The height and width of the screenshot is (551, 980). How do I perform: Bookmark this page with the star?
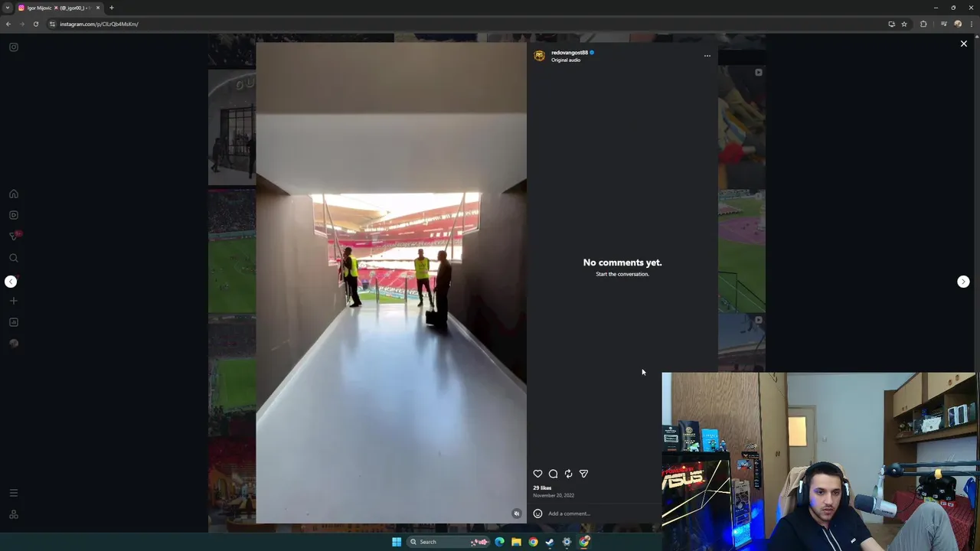coord(904,24)
